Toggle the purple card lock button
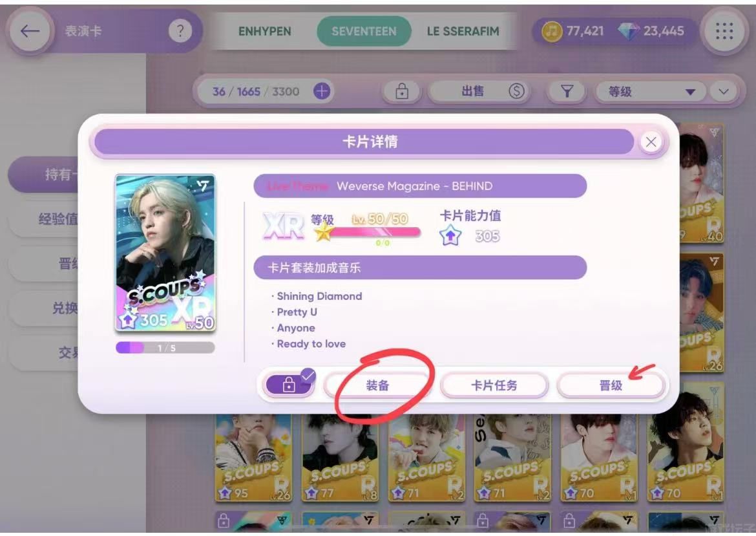Screen dimensions: 756x536 288,385
